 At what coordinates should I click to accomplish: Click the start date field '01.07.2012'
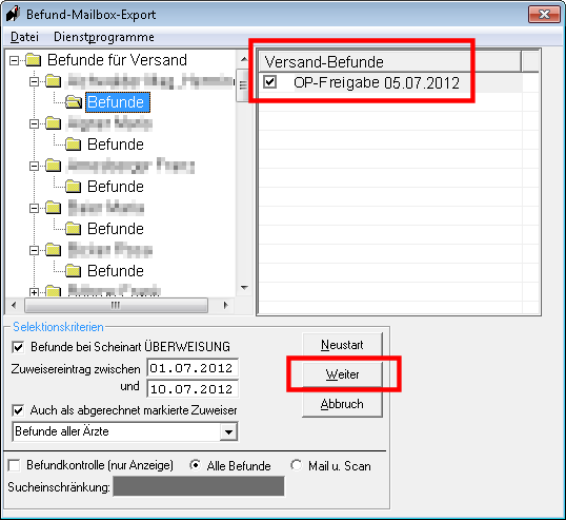pos(192,368)
